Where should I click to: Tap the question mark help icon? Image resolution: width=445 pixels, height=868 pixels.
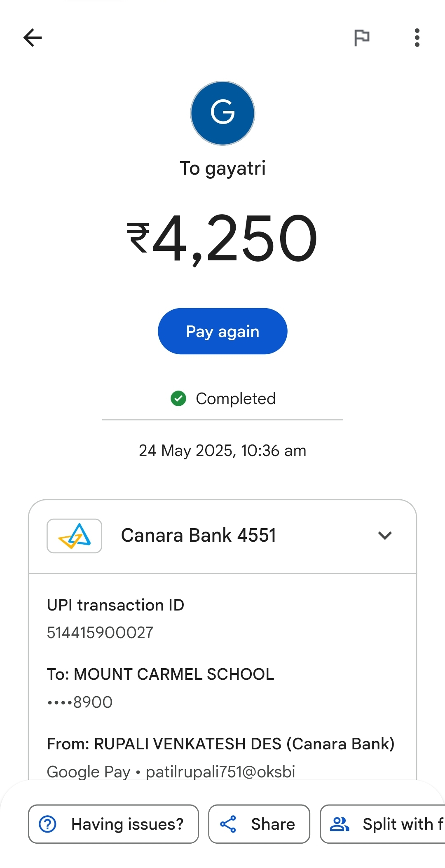click(47, 824)
